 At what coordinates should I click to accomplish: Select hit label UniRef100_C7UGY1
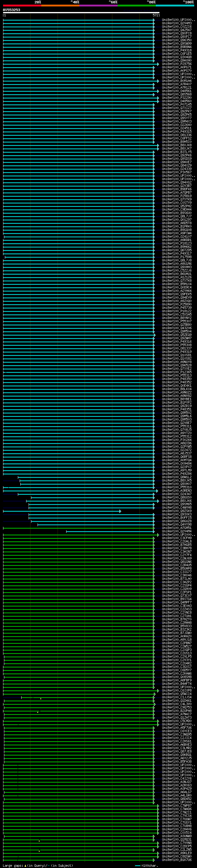click(177, 822)
